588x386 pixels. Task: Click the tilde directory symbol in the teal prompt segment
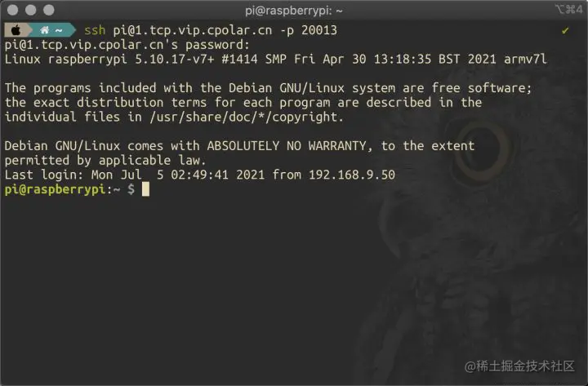click(59, 31)
